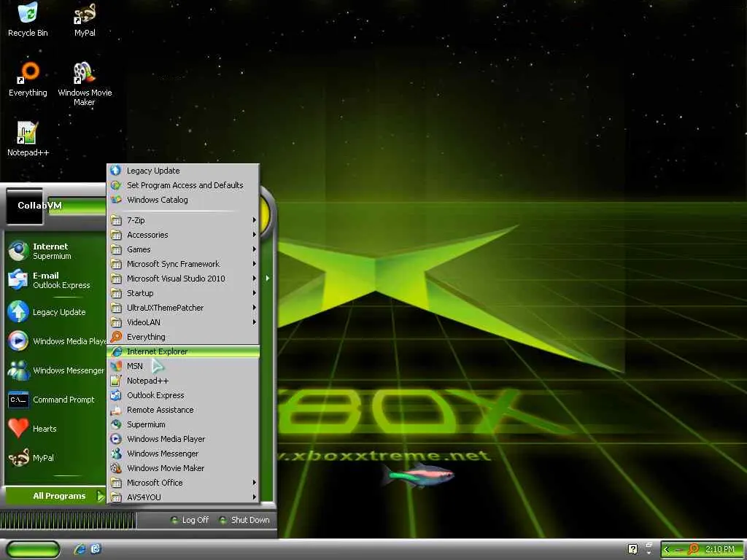Expand the 7-Zip program folder
Screen dimensions: 747x560
click(x=183, y=220)
